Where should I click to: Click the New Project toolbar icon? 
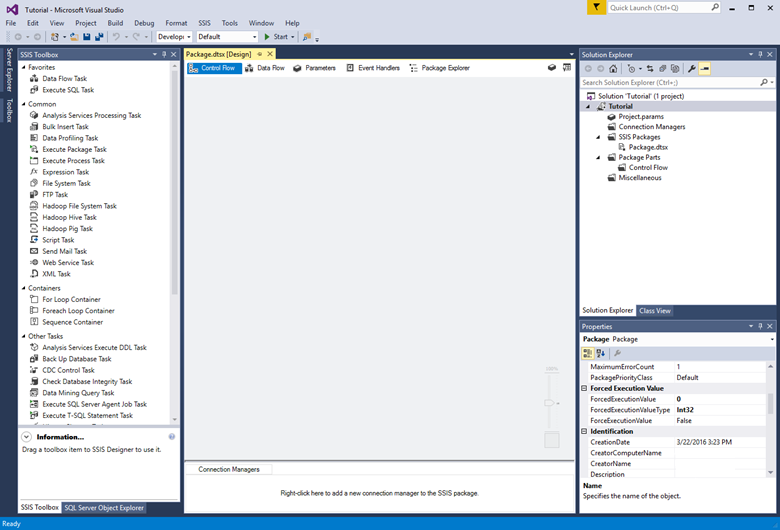tap(55, 37)
